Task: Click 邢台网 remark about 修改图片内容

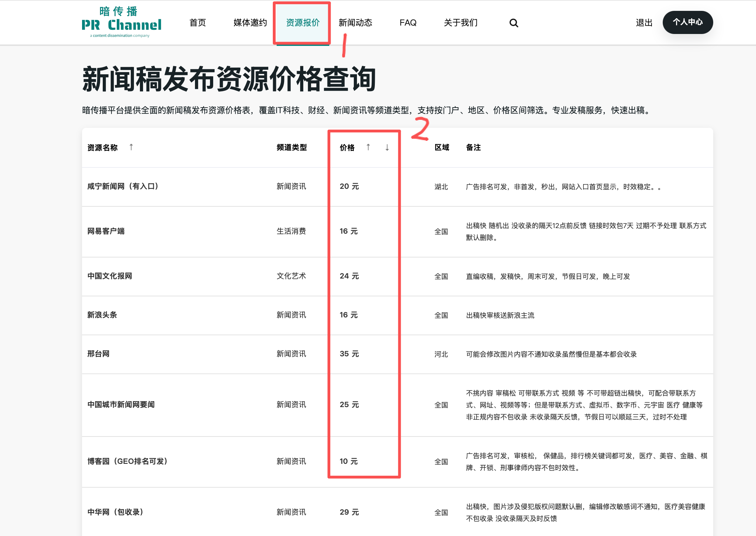Action: tap(551, 354)
